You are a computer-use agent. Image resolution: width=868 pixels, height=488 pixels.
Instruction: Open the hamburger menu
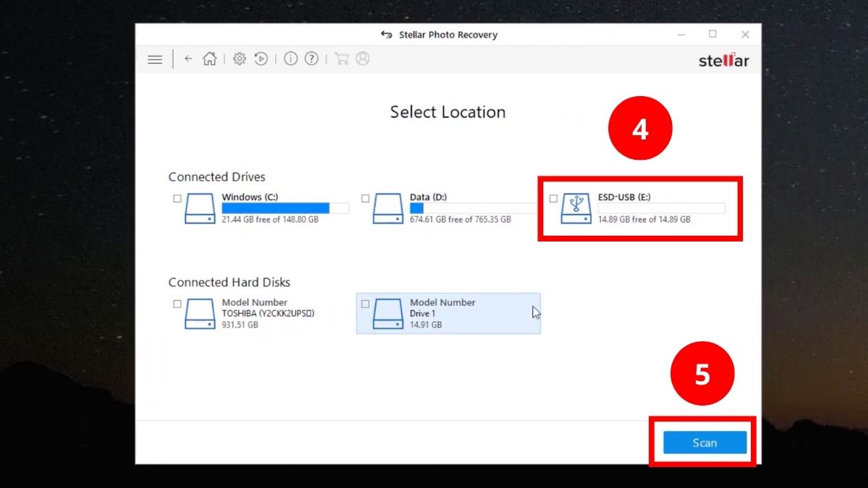155,59
